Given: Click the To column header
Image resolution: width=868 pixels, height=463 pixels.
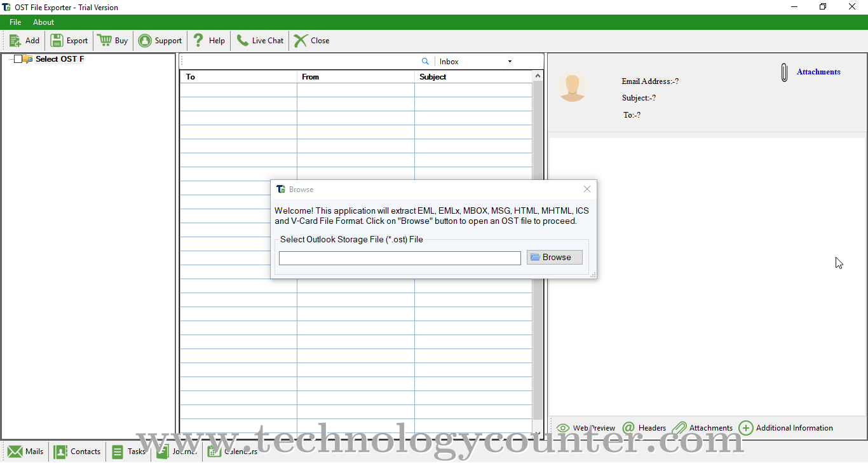Looking at the screenshot, I should point(238,77).
